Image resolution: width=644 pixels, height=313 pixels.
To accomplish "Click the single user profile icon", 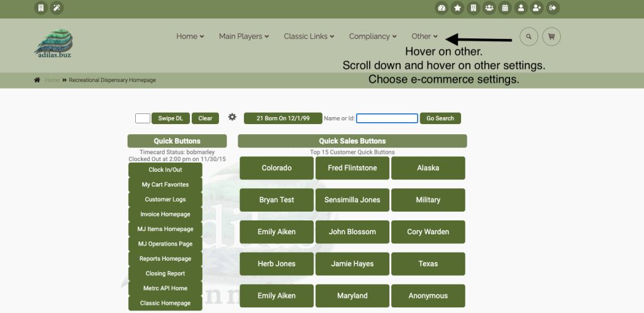I will pyautogui.click(x=521, y=8).
